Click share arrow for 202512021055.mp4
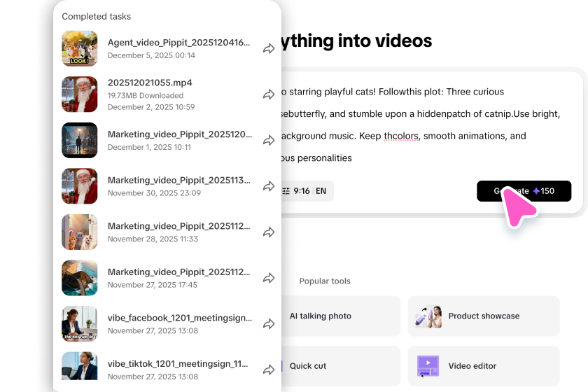This screenshot has width=588, height=392. pos(268,94)
